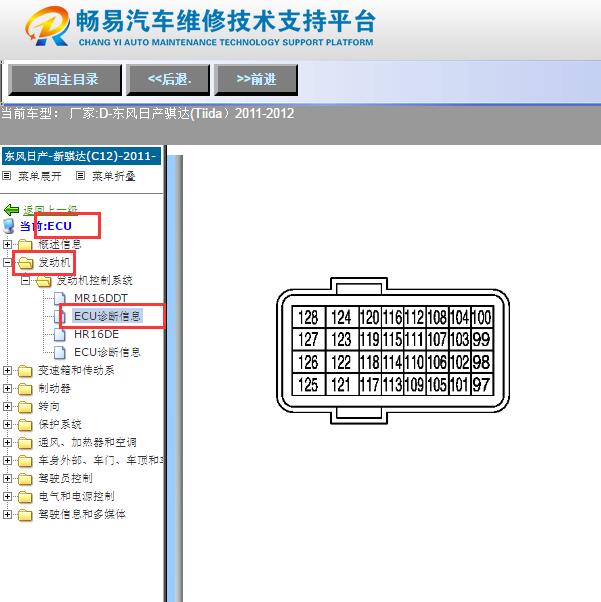The width and height of the screenshot is (601, 602).
Task: Expand the 驾驶信息和多媒体 node
Action: tap(7, 514)
